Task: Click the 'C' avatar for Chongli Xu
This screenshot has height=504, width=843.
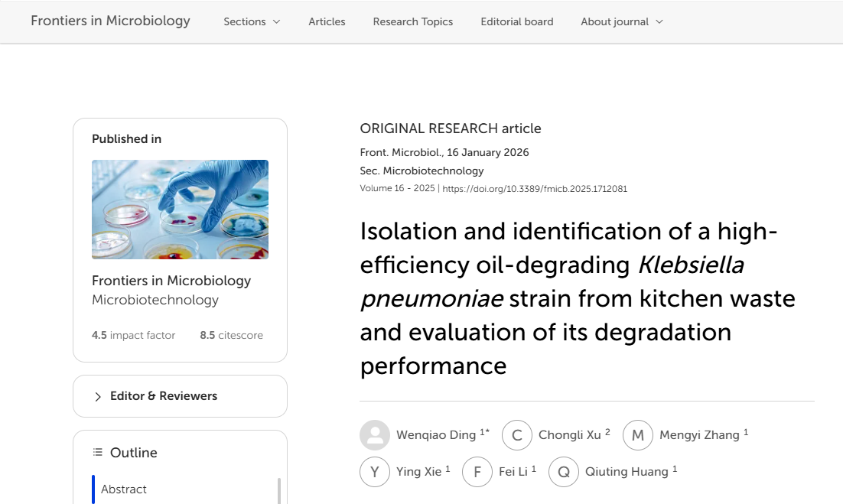Action: pos(517,435)
